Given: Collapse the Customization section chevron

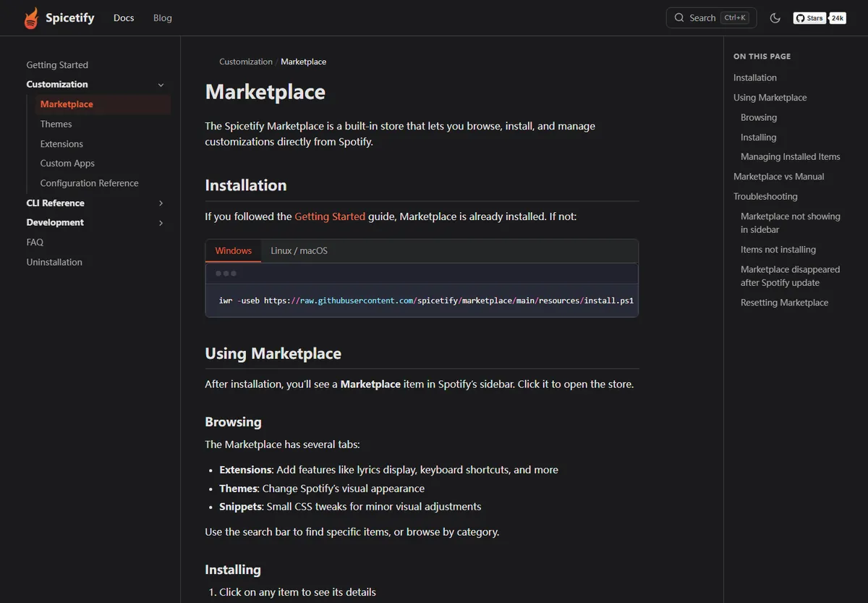Looking at the screenshot, I should point(161,85).
